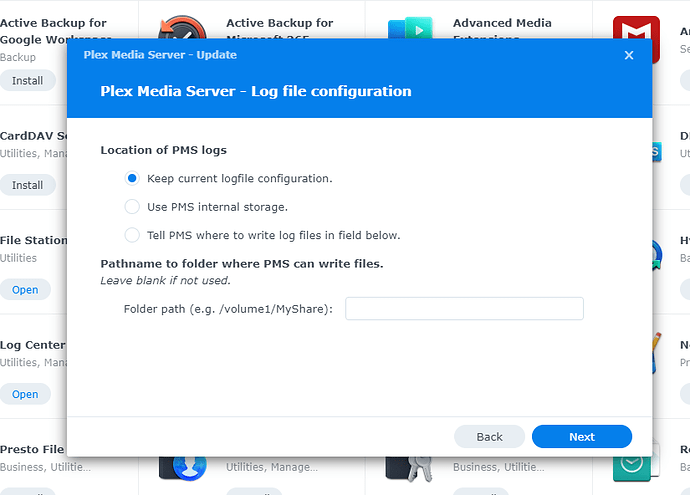The height and width of the screenshot is (495, 690).
Task: Install the CardDAV Server package
Action: 27,185
